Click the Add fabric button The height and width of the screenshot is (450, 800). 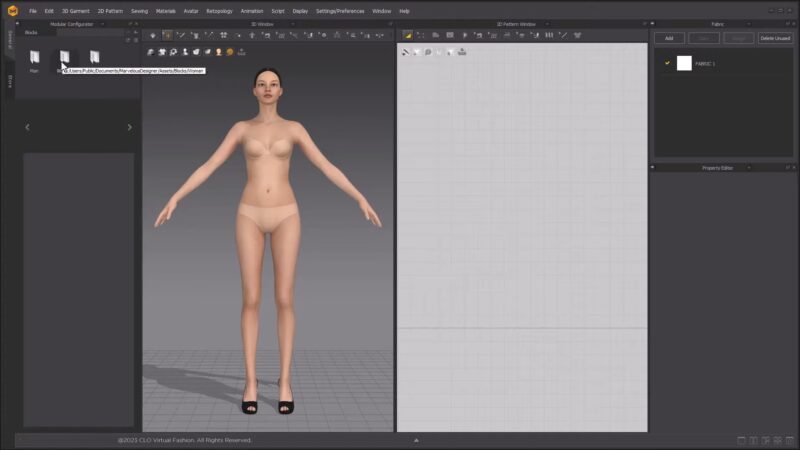(669, 38)
